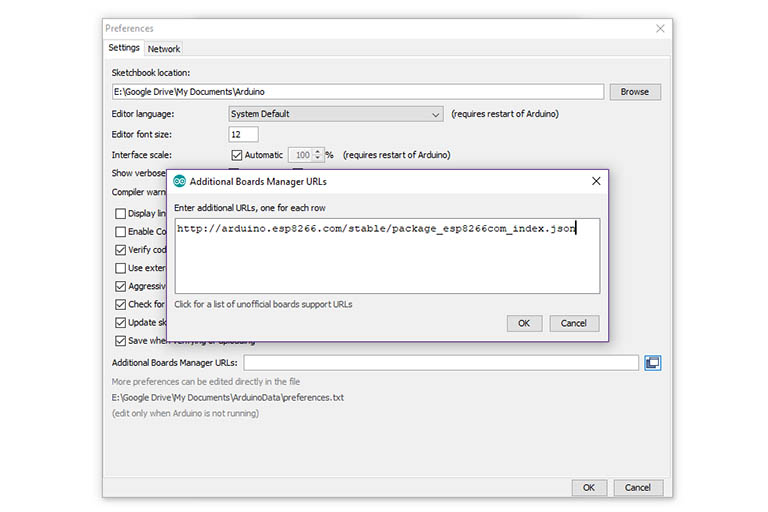The image size is (768, 512).
Task: Open the preferences.txt file path link
Action: 228,398
